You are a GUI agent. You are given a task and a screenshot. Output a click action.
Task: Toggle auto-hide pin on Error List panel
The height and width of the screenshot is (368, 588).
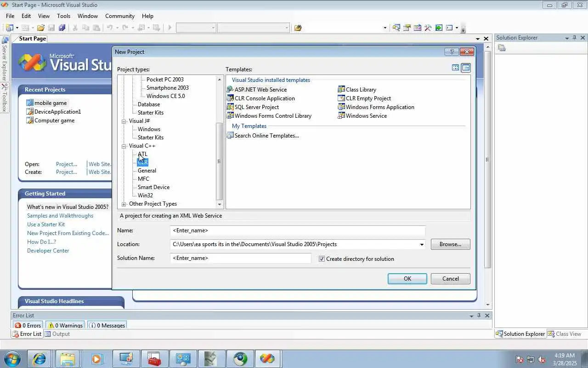[x=479, y=316]
